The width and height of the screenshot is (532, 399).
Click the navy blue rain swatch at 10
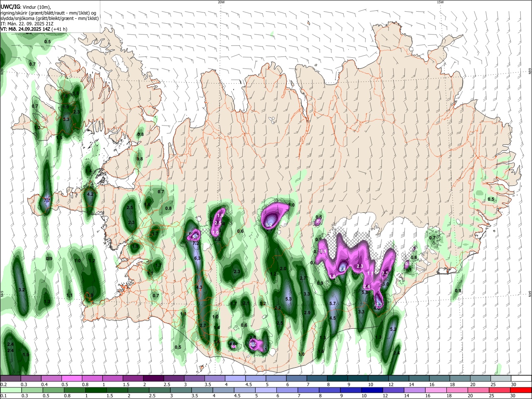pyautogui.click(x=371, y=390)
